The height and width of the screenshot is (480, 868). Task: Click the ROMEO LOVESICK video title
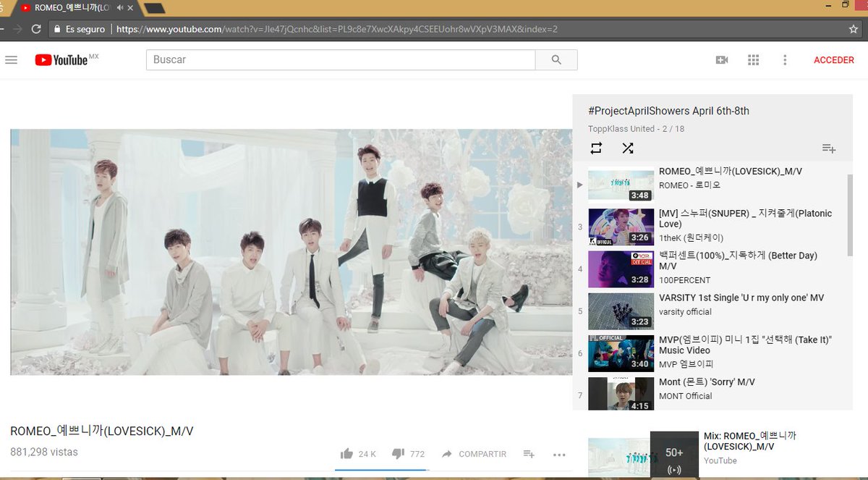pyautogui.click(x=102, y=431)
